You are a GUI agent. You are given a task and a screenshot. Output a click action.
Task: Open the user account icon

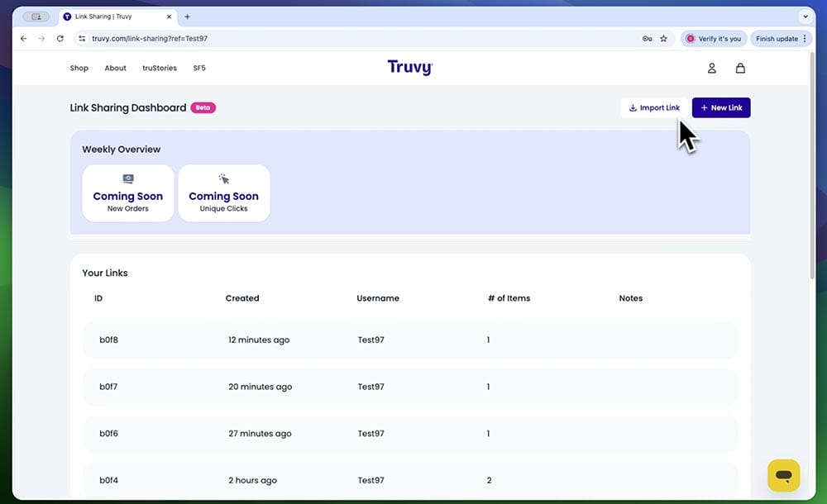(711, 68)
